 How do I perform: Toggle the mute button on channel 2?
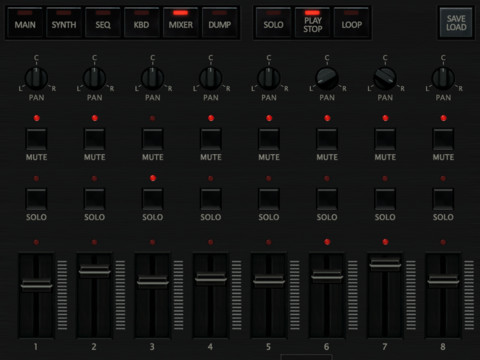click(95, 139)
